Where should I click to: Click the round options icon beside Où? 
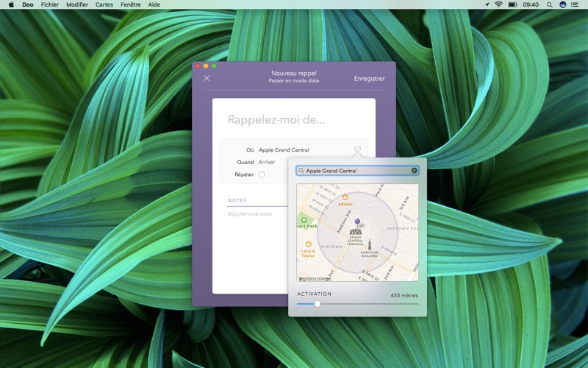point(357,149)
